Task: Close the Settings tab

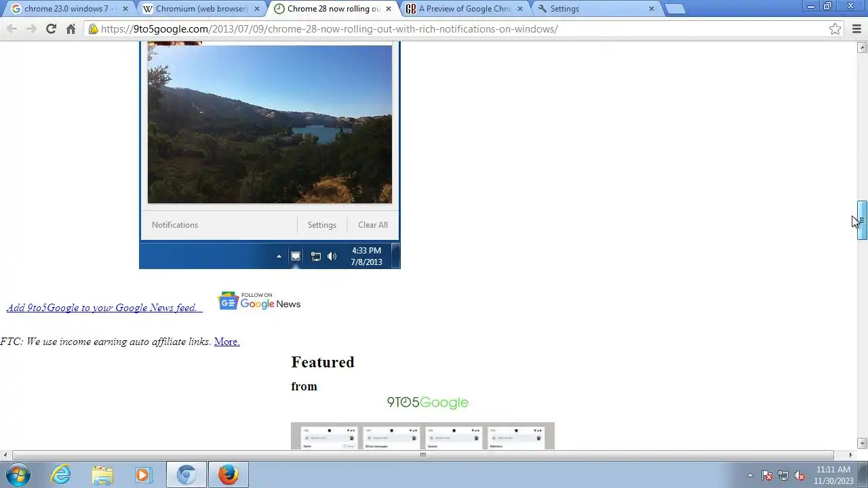Action: point(651,9)
